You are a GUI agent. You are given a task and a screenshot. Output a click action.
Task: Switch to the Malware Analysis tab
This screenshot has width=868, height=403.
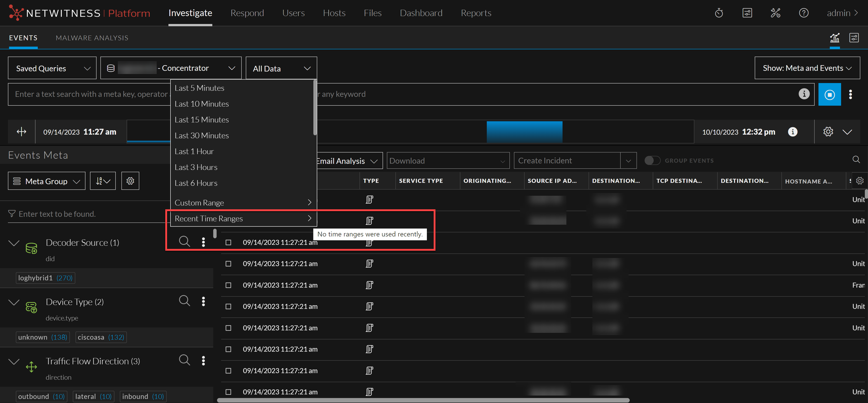pyautogui.click(x=92, y=38)
